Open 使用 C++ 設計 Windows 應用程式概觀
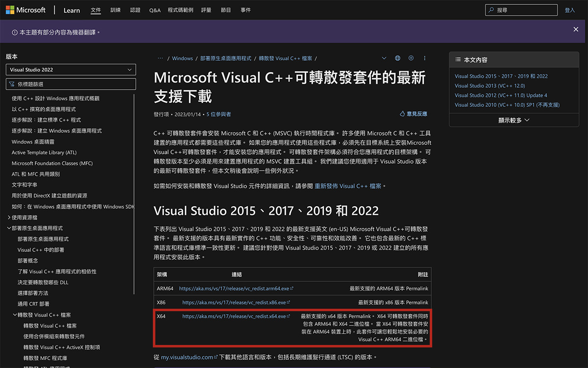The width and height of the screenshot is (588, 368). [x=55, y=98]
